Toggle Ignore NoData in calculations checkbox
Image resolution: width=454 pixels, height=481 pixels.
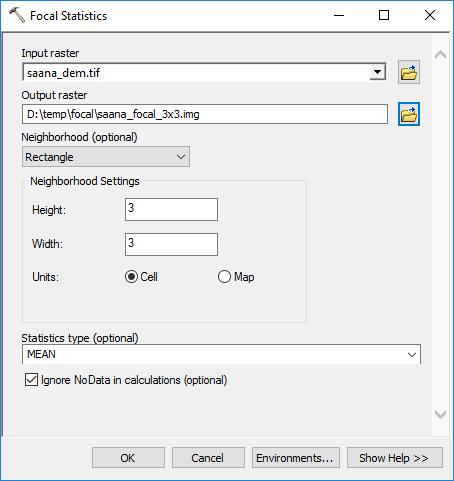pyautogui.click(x=31, y=380)
